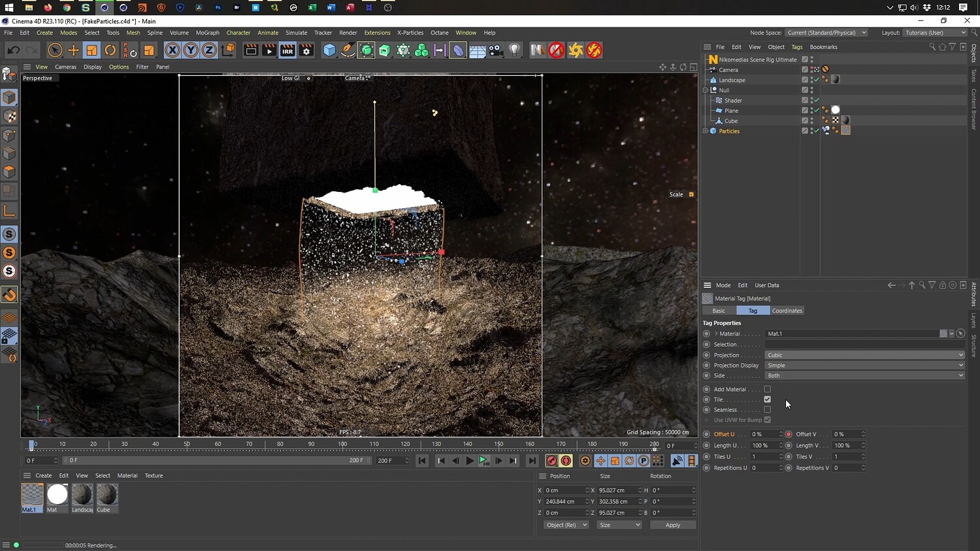Switch to the Coordinates tab
This screenshot has width=980, height=551.
coord(787,311)
